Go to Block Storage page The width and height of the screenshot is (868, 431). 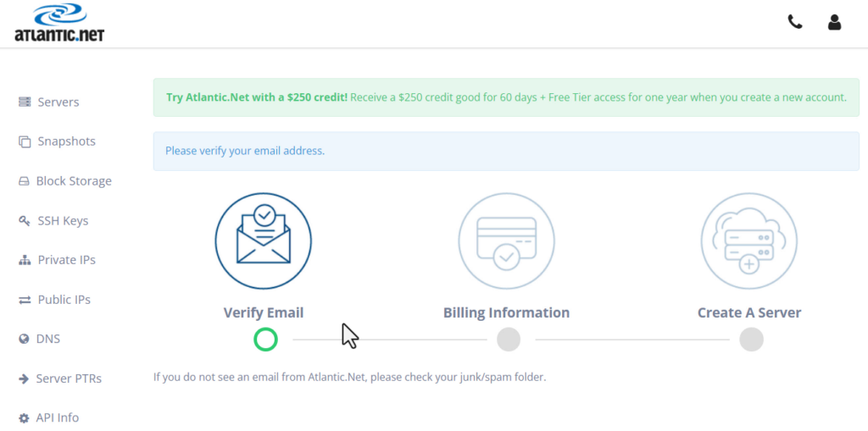pyautogui.click(x=74, y=181)
